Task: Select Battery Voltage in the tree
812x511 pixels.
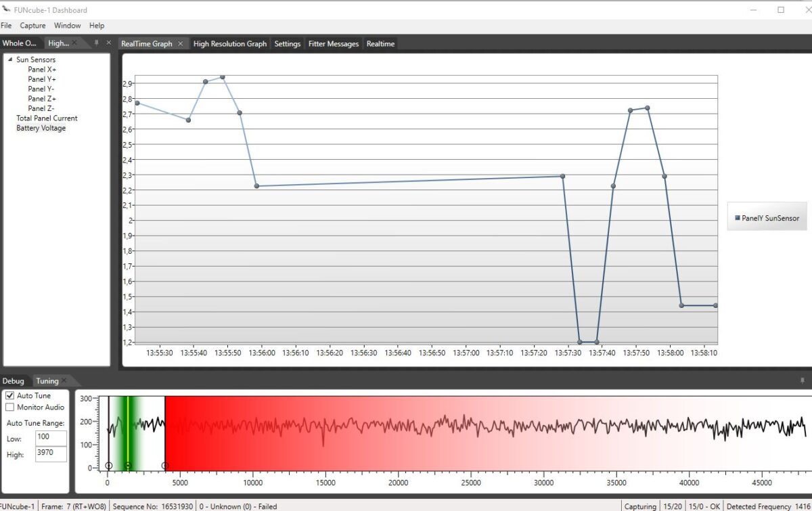Action: [x=41, y=128]
